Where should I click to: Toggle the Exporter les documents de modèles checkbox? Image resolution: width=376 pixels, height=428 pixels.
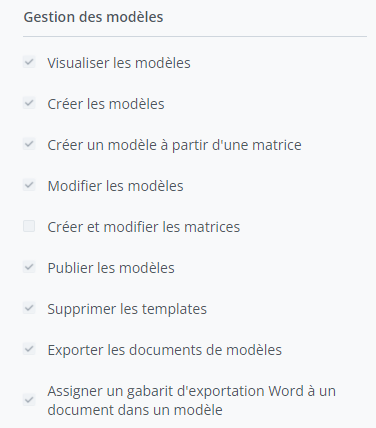[29, 349]
